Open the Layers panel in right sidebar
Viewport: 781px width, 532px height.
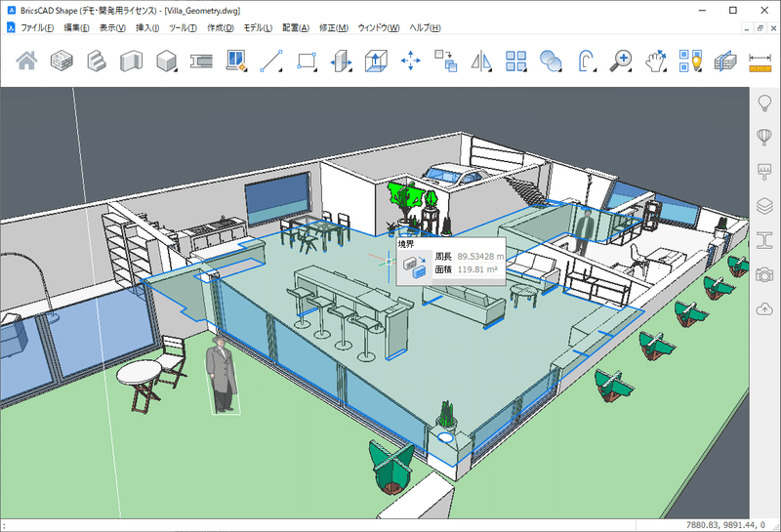pos(764,206)
